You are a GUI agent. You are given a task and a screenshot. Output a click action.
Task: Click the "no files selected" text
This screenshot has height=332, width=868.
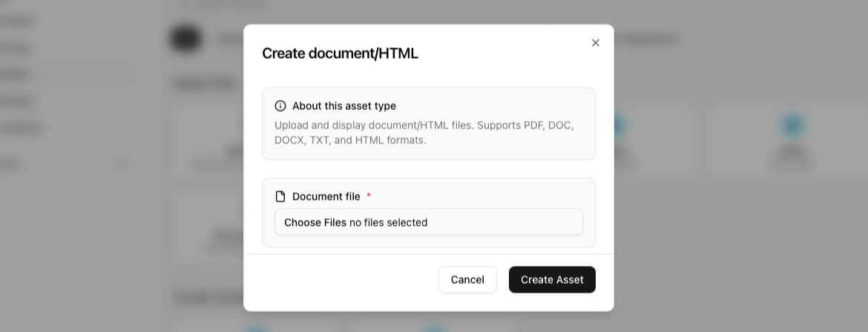point(389,223)
